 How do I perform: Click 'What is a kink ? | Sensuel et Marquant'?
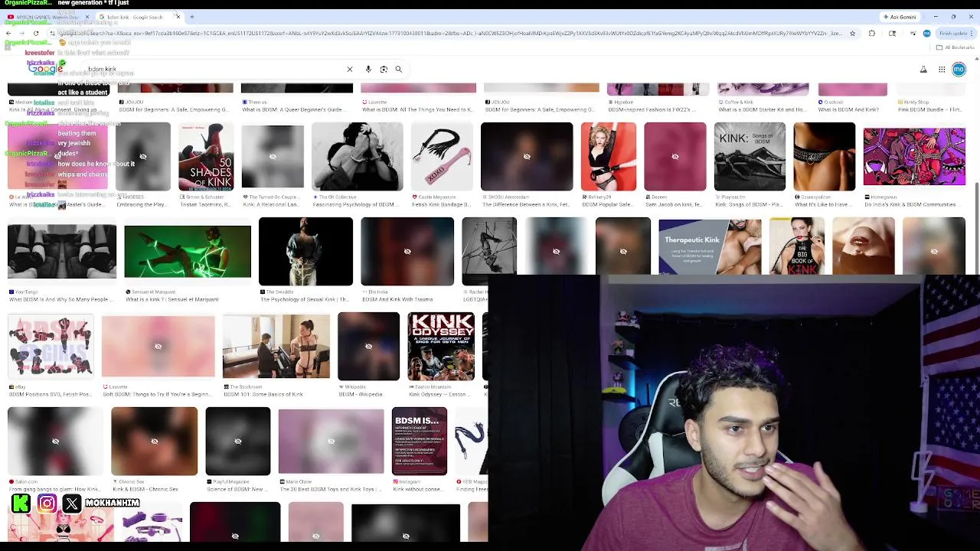pyautogui.click(x=171, y=300)
